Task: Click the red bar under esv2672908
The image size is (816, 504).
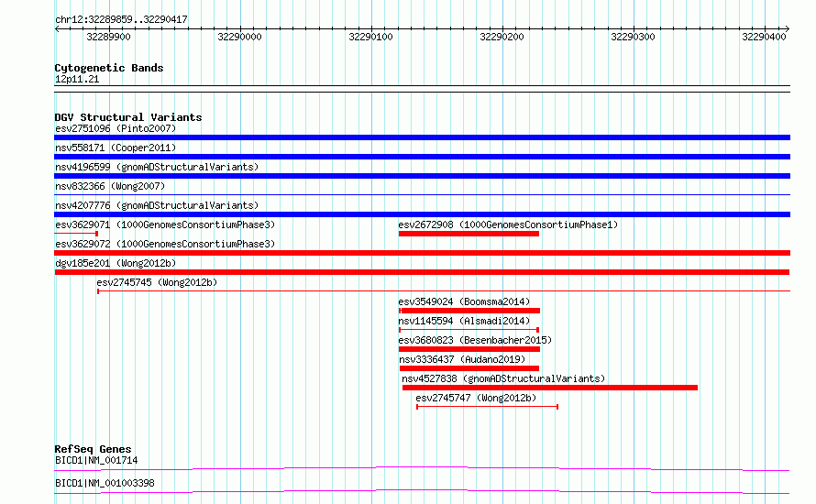Action: pos(469,234)
